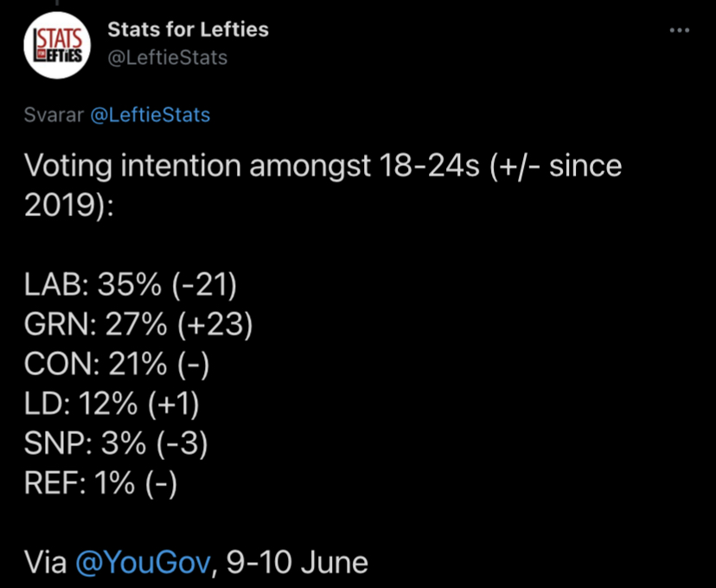Click the CON: 21% result line
Image resolution: width=716 pixels, height=588 pixels.
(x=117, y=364)
